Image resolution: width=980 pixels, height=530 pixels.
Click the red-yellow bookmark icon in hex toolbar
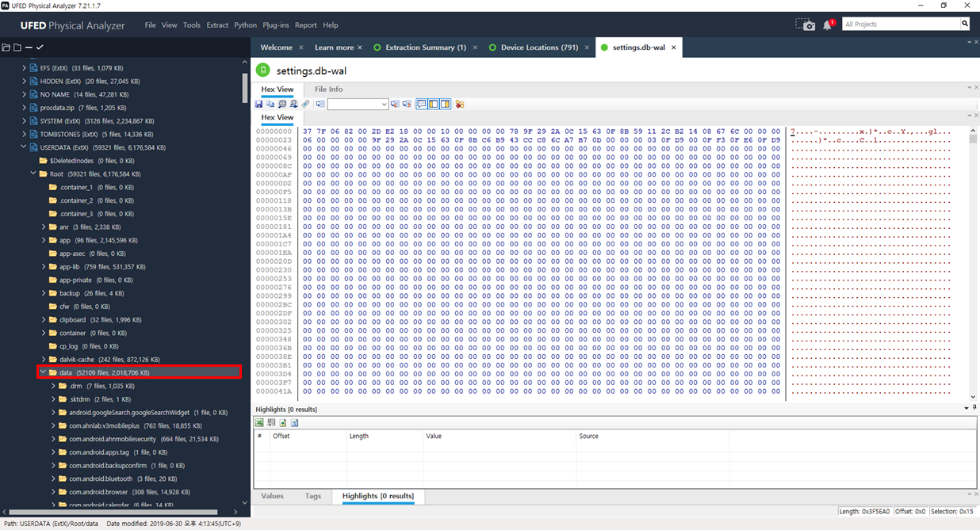[x=460, y=104]
